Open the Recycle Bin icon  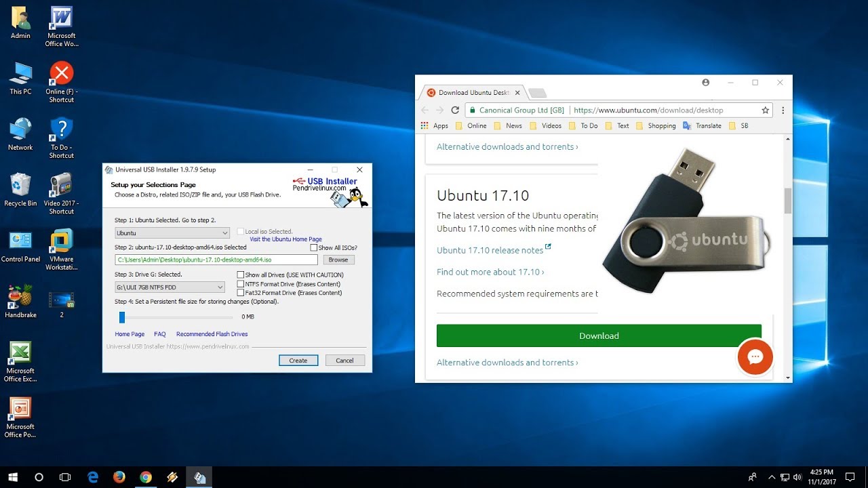tap(20, 190)
